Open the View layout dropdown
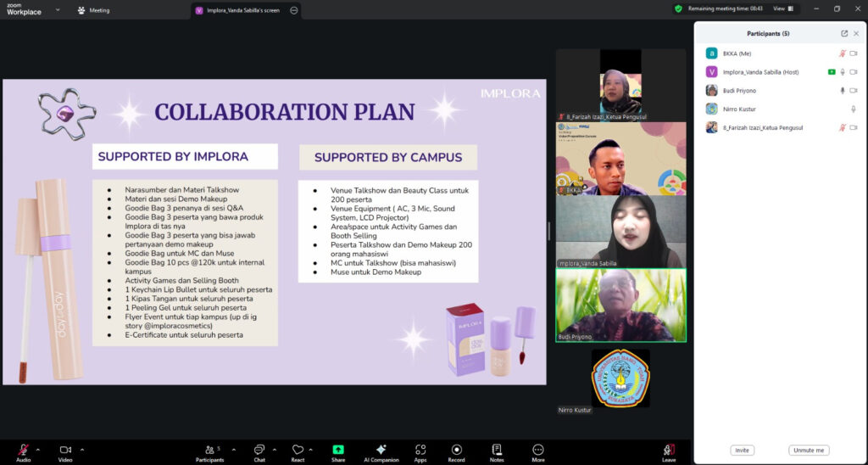868x465 pixels. click(x=783, y=8)
